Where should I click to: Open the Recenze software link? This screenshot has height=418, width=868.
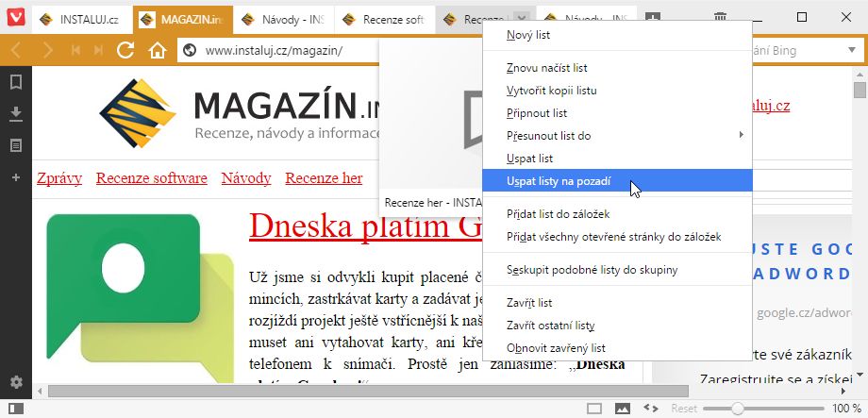[x=152, y=178]
